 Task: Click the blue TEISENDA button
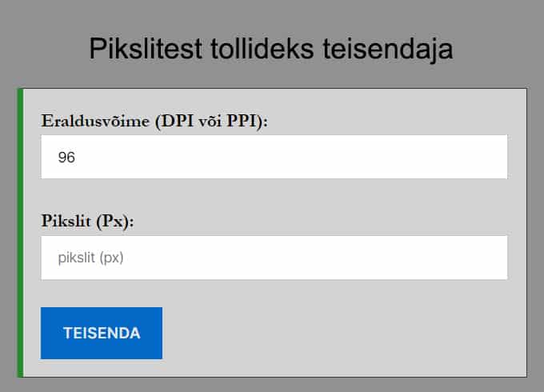102,333
